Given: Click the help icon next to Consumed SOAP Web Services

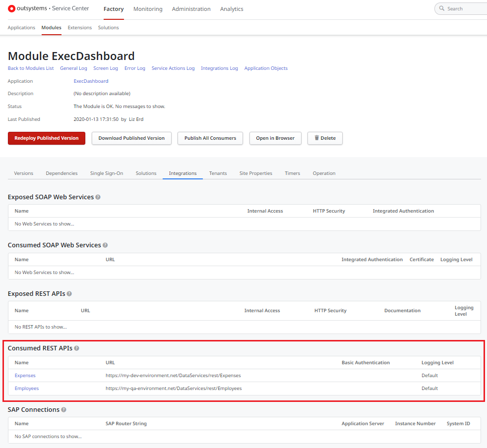Looking at the screenshot, I should tap(105, 245).
